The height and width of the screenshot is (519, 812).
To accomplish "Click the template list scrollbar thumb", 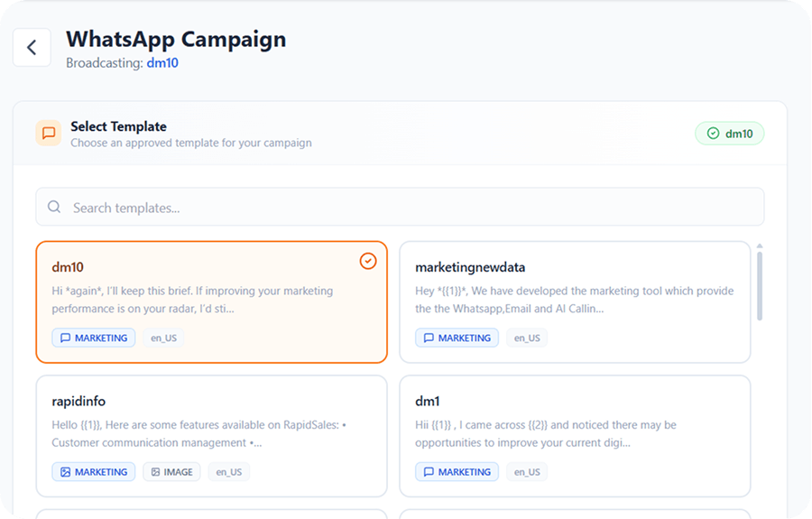I will point(760,286).
